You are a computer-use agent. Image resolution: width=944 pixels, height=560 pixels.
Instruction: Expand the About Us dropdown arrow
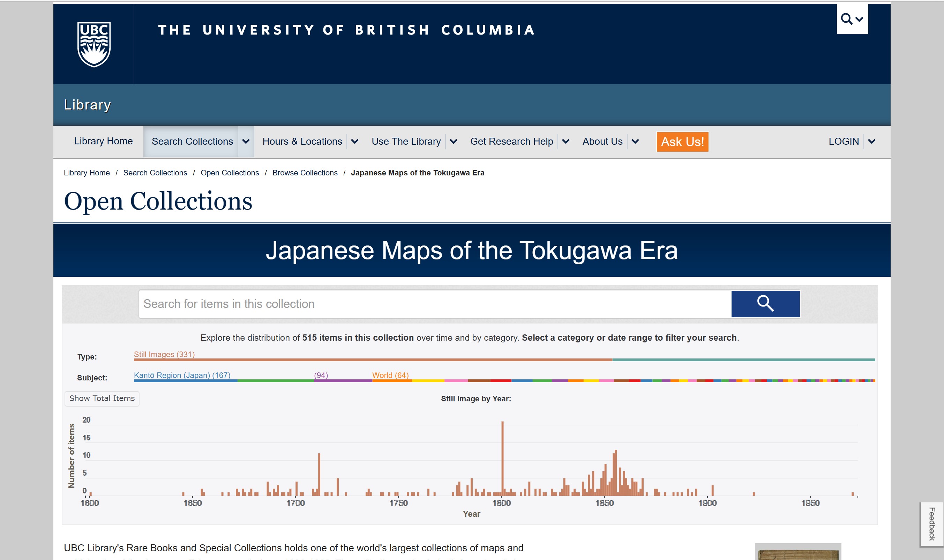point(635,142)
